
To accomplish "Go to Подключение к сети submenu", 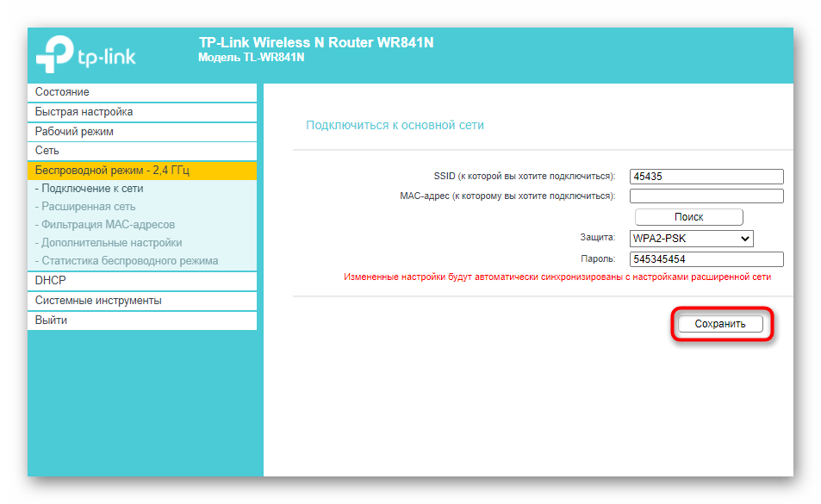I will point(91,188).
